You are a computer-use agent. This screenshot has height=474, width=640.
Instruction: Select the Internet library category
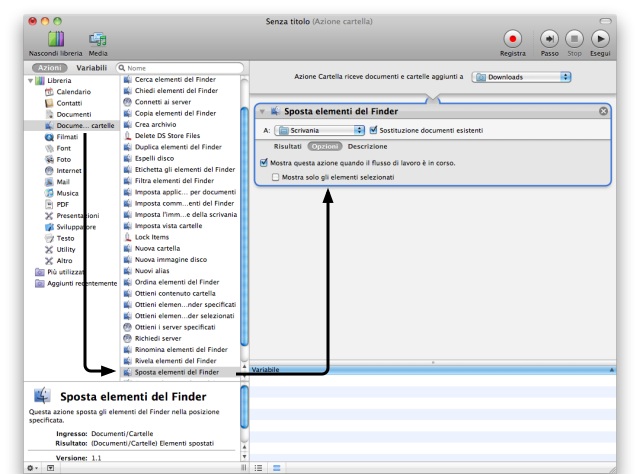tap(69, 171)
